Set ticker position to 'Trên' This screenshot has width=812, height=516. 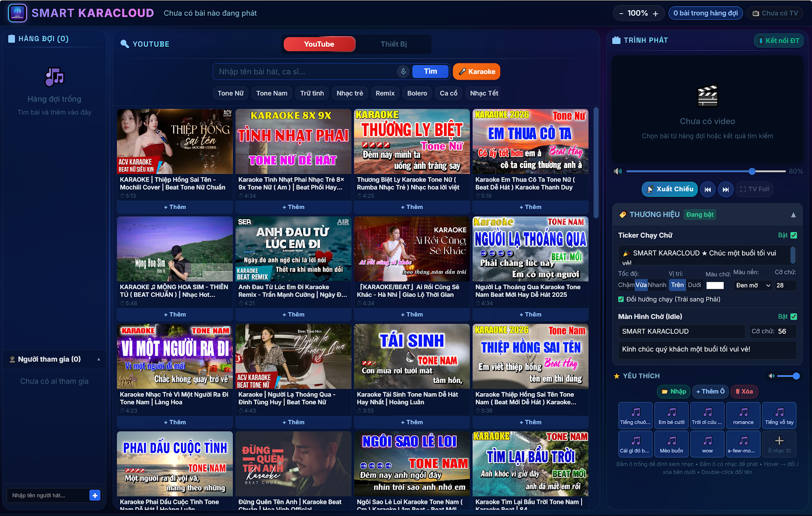pos(678,285)
